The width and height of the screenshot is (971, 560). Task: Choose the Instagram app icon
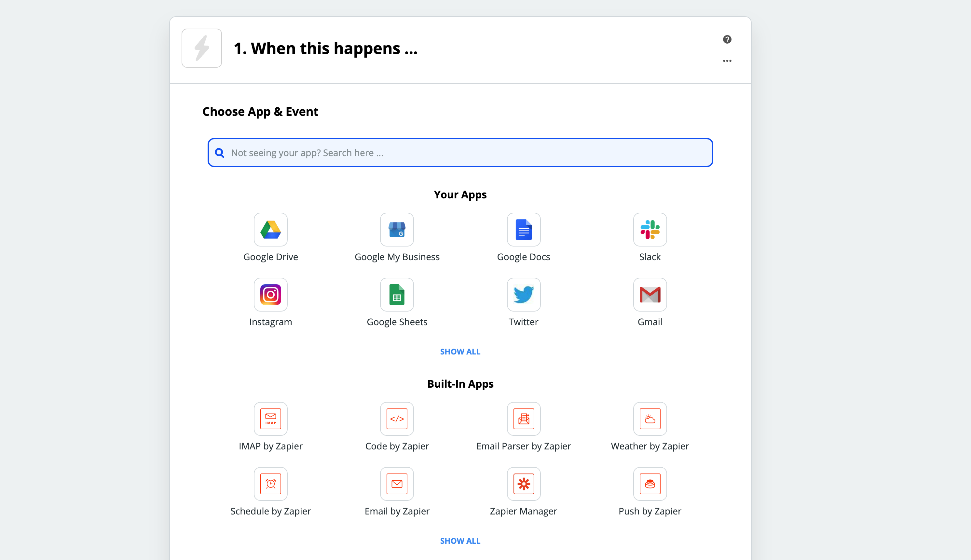click(270, 295)
